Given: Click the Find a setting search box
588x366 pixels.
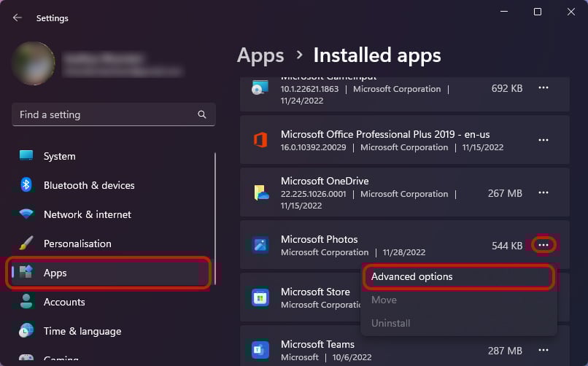Looking at the screenshot, I should pos(114,114).
